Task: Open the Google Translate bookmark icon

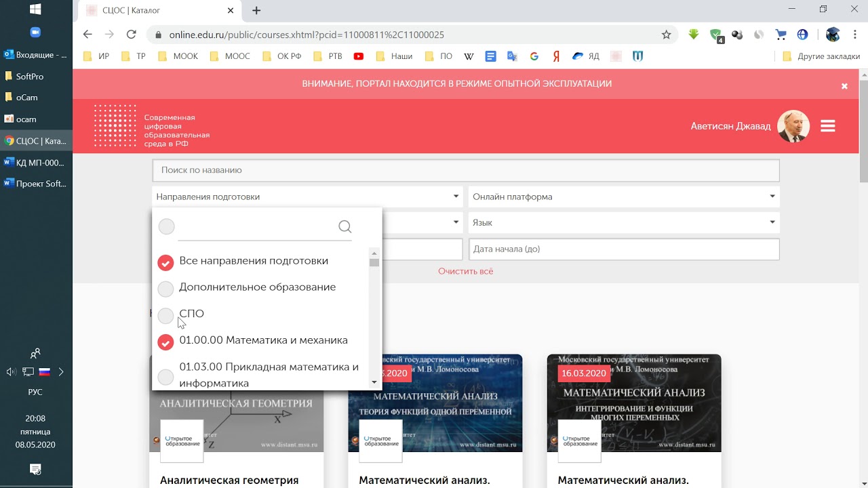Action: click(x=512, y=56)
